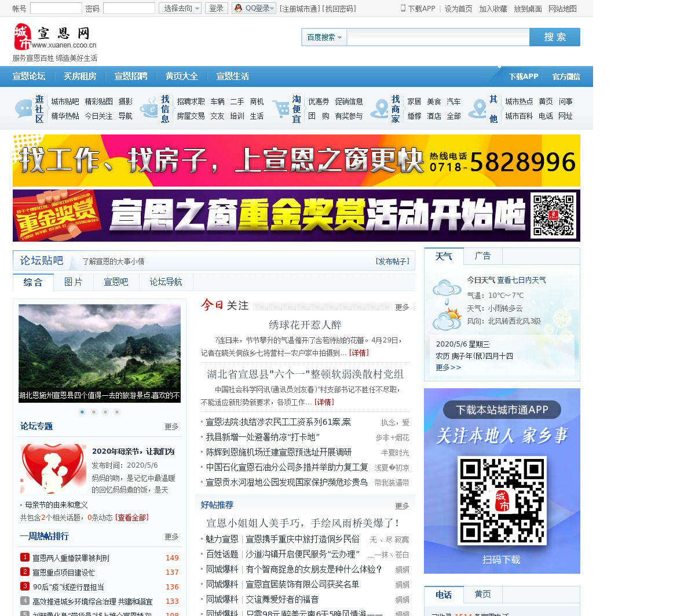Image resolution: width=695 pixels, height=616 pixels.
Task: Open 网站地图 in the top bar
Action: [562, 9]
